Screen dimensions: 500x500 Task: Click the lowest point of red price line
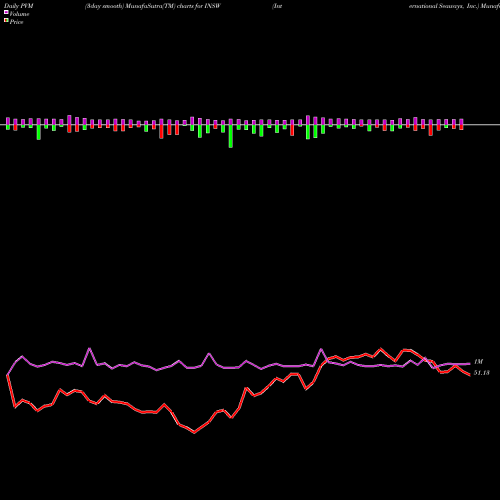tap(194, 433)
